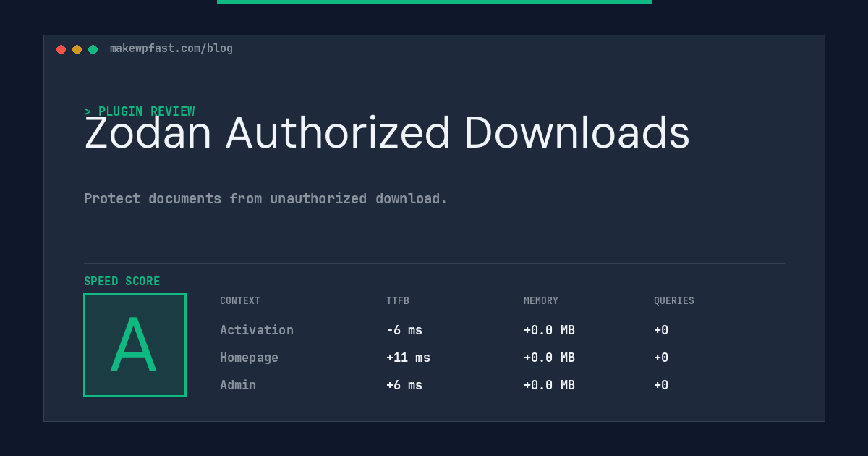Click the red close dot

(61, 49)
